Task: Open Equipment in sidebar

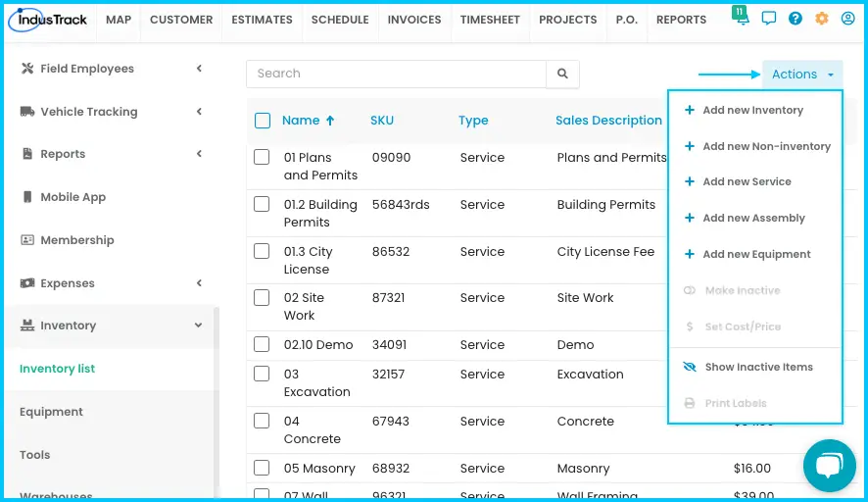Action: (x=51, y=412)
